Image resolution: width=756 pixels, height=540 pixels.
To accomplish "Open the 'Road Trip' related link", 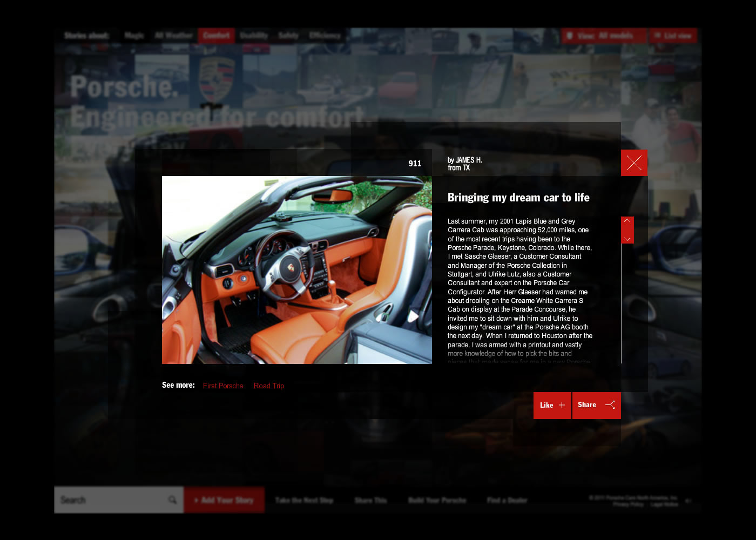I will point(269,386).
